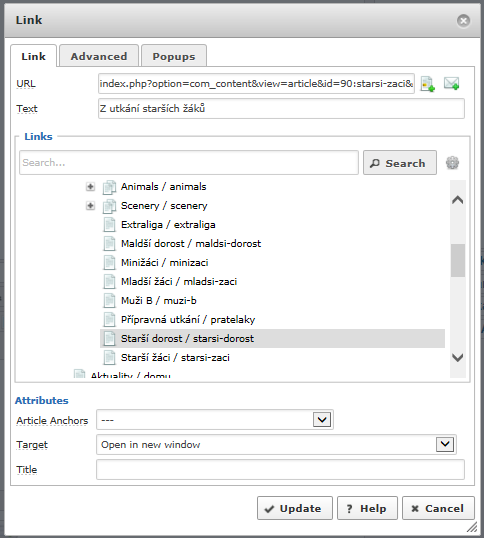Click the email link icon beside URL
Viewport: 484px width, 538px height.
pyautogui.click(x=451, y=83)
